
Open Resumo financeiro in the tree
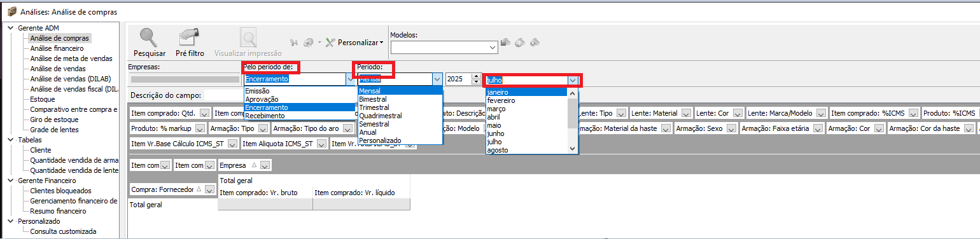click(58, 211)
